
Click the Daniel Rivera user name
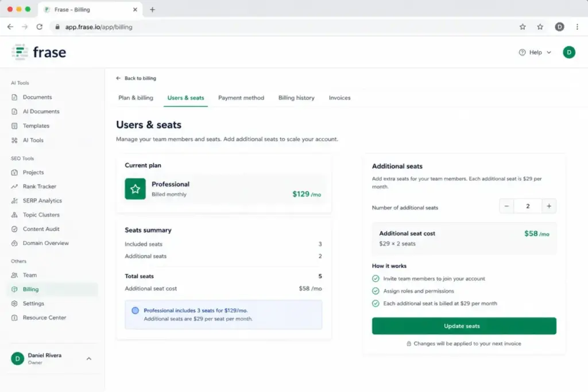pyautogui.click(x=45, y=355)
